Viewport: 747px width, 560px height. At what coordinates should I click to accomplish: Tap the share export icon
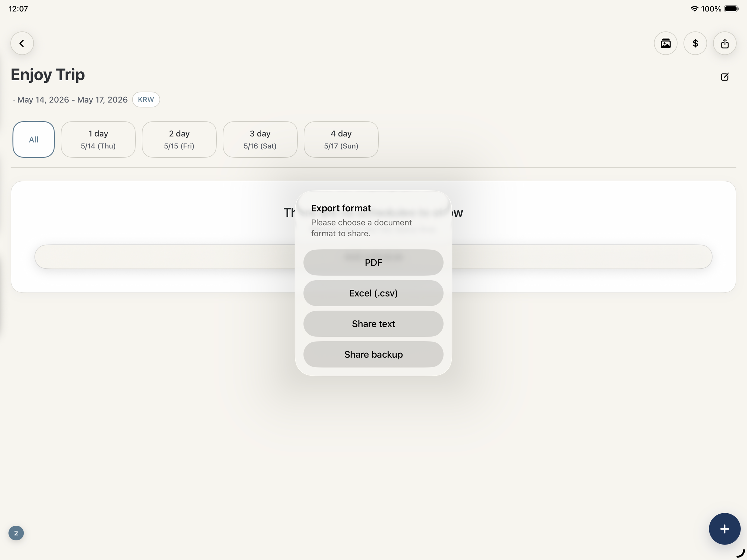point(725,43)
